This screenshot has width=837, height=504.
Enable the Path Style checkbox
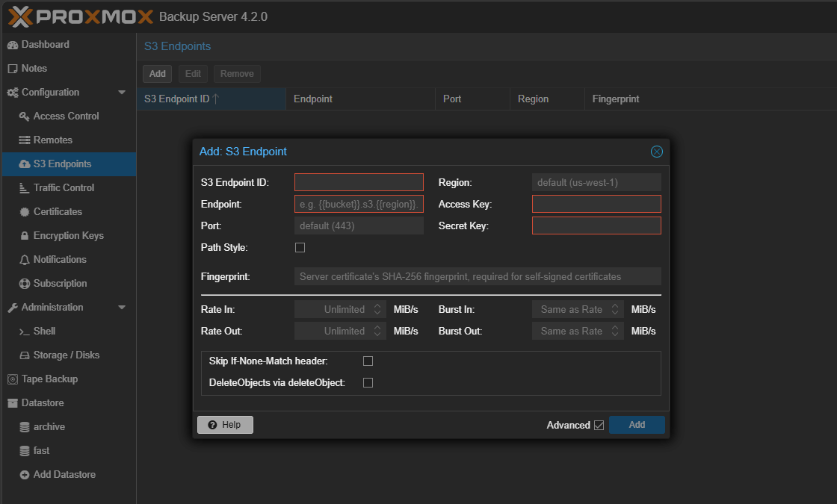coord(300,248)
